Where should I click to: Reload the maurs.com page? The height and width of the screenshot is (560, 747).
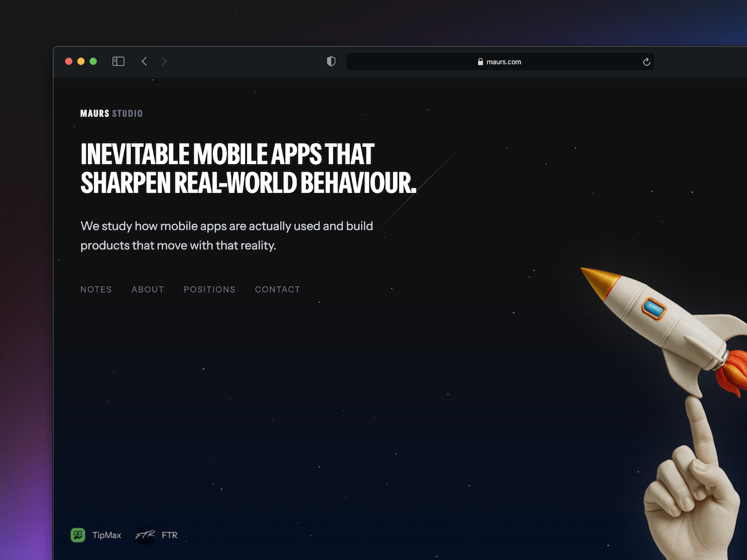pyautogui.click(x=646, y=62)
